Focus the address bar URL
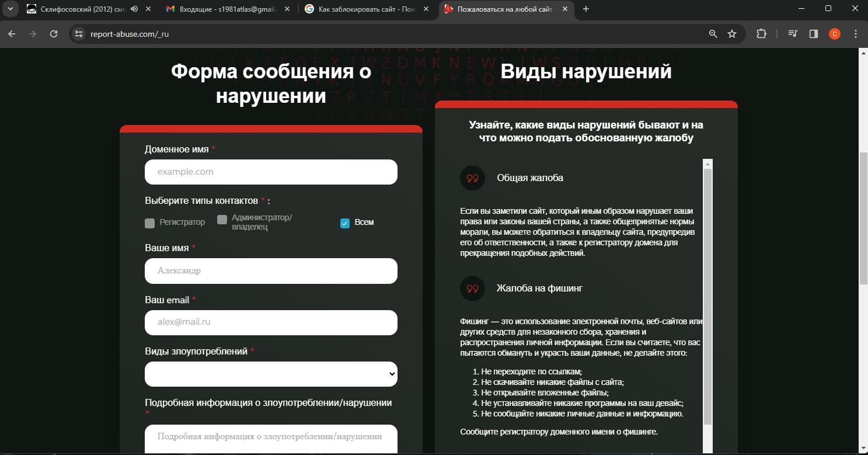Viewport: 868px width, 455px height. pos(130,34)
